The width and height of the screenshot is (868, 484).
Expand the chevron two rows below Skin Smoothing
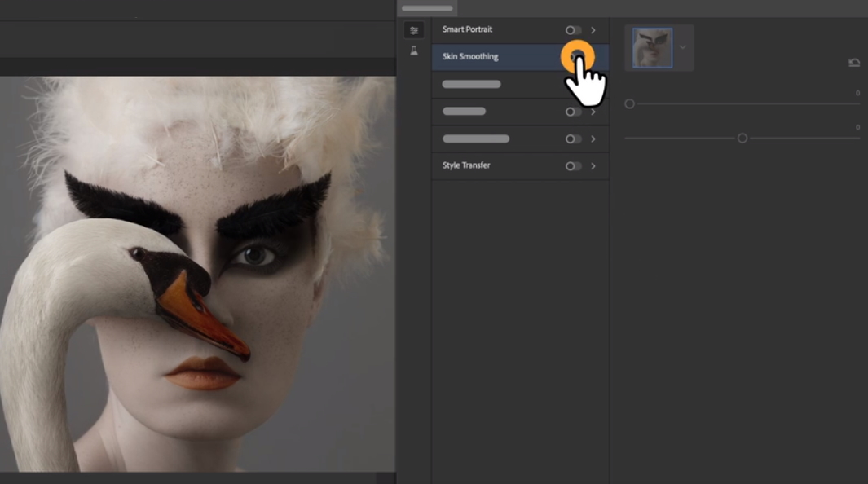pyautogui.click(x=593, y=112)
